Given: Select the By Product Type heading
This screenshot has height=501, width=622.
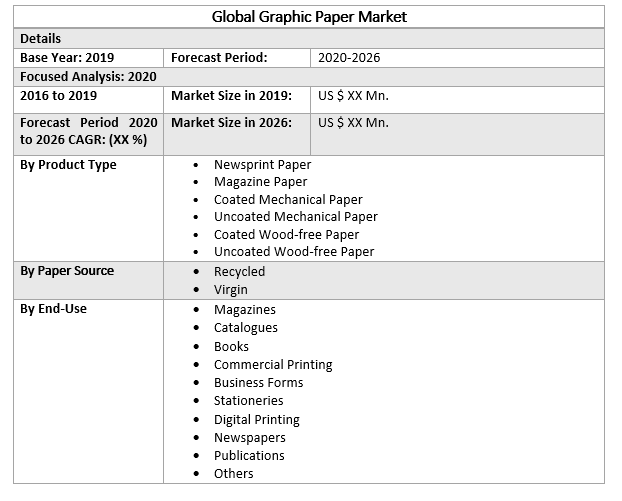Looking at the screenshot, I should (x=68, y=165).
